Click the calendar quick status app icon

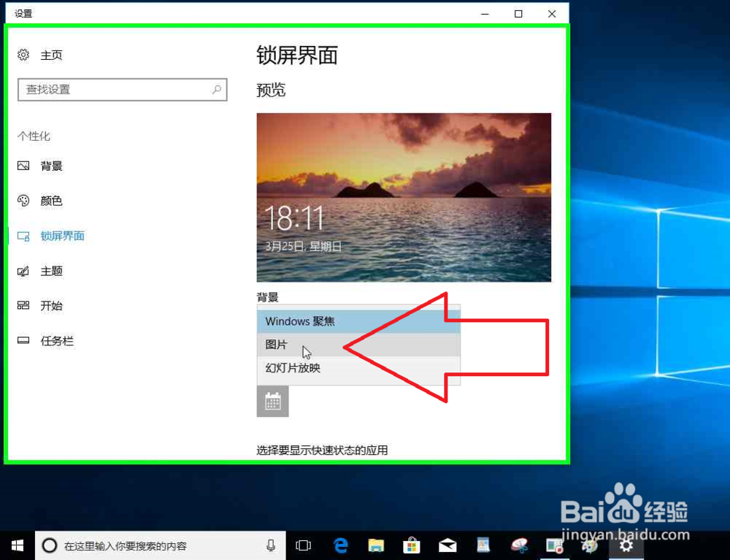pyautogui.click(x=272, y=401)
